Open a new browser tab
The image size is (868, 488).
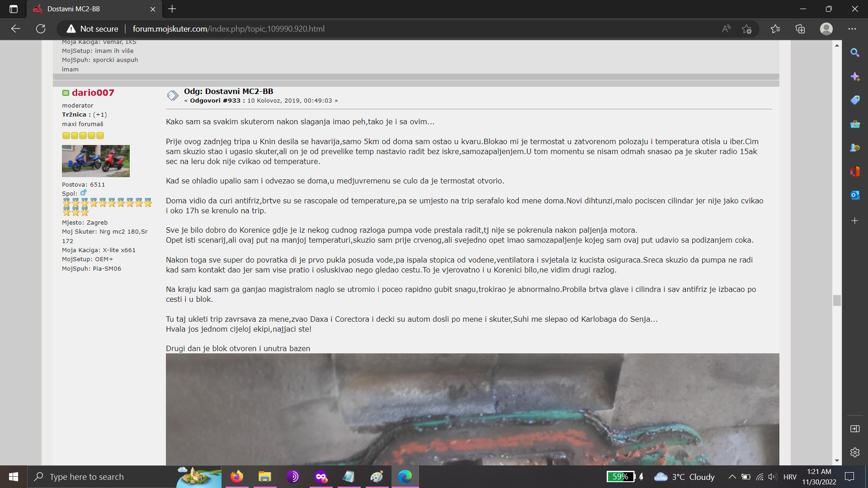172,9
